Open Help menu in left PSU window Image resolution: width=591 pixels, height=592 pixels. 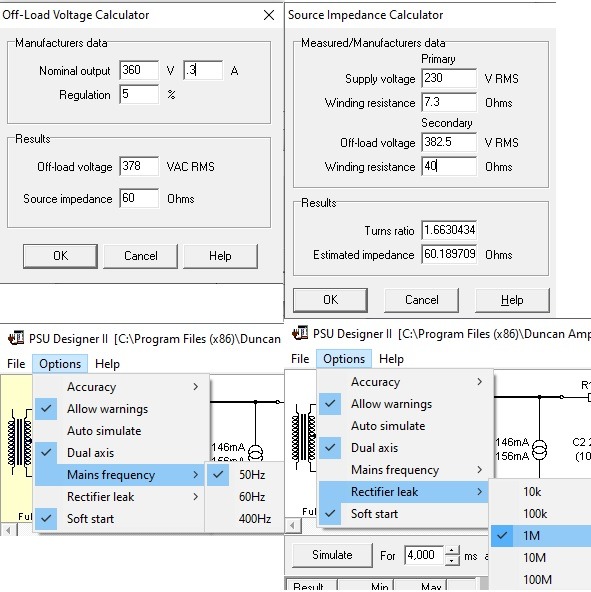click(107, 364)
